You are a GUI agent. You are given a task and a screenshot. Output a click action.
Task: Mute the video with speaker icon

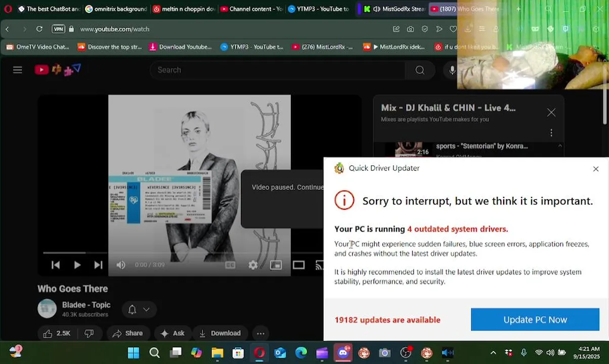120,265
